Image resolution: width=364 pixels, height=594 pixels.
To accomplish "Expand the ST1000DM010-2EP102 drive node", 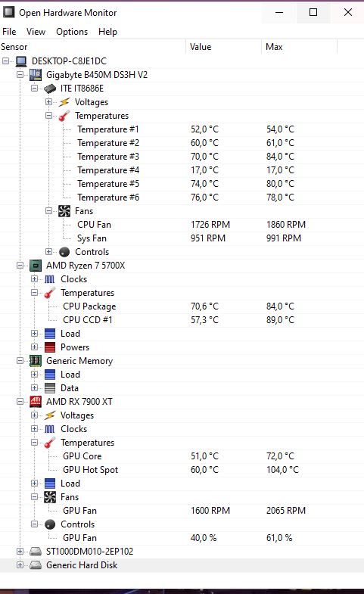I will click(x=20, y=551).
